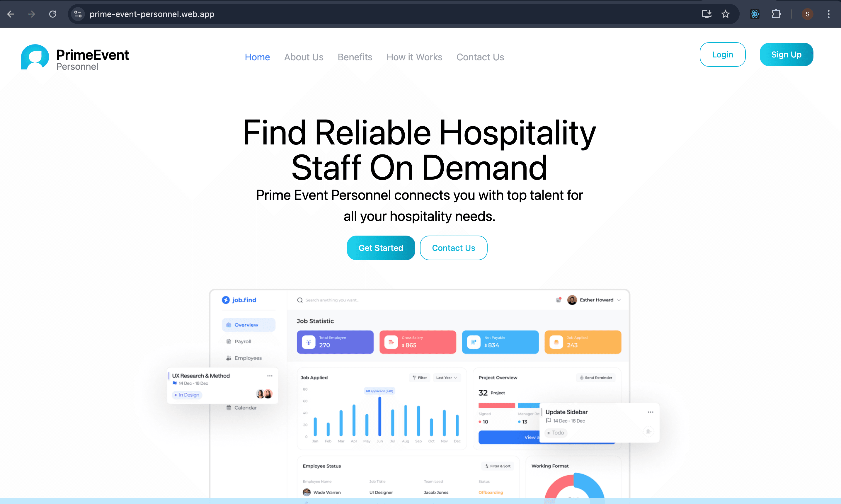The width and height of the screenshot is (841, 504).
Task: Click the Todo status tag
Action: tap(556, 433)
